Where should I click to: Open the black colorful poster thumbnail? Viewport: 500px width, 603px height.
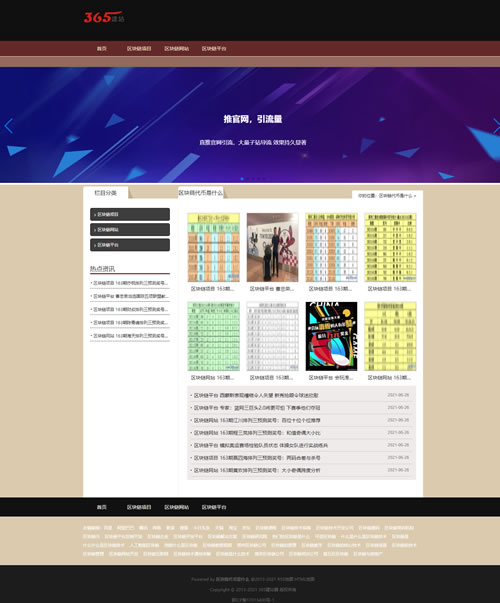click(x=331, y=336)
